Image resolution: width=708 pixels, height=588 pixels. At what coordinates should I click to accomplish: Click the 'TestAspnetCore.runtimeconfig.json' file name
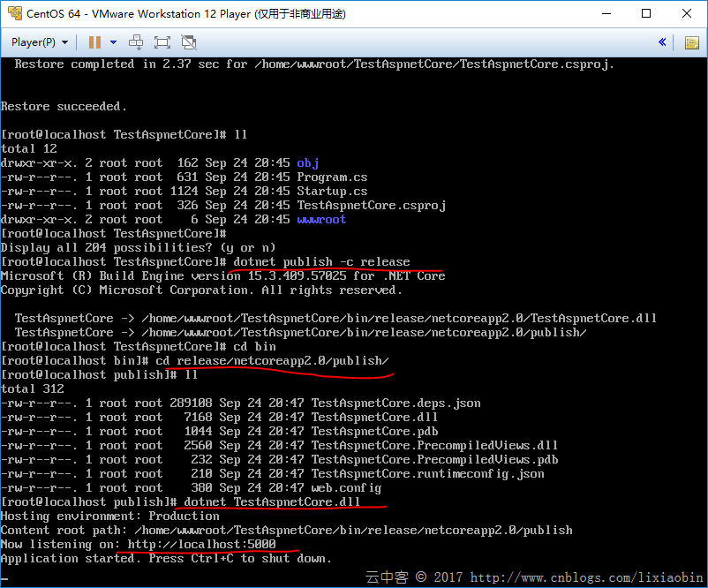pos(427,474)
